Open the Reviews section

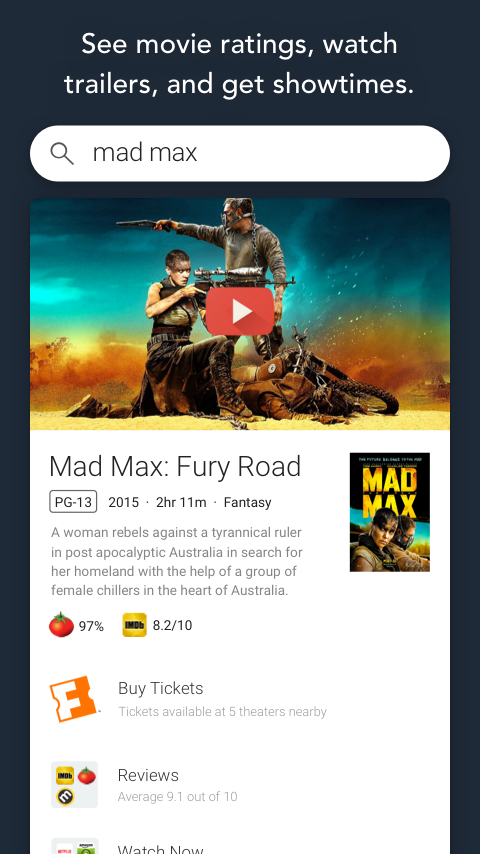240,784
